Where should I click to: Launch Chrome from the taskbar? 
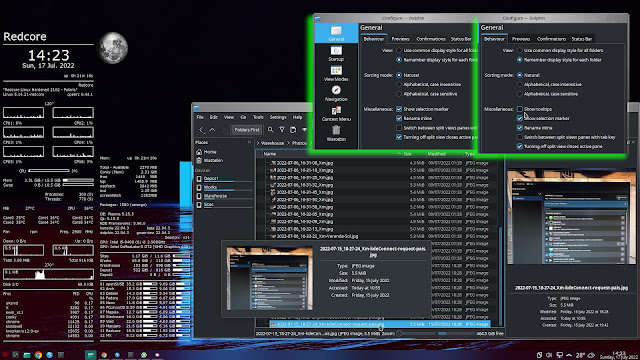point(38,355)
